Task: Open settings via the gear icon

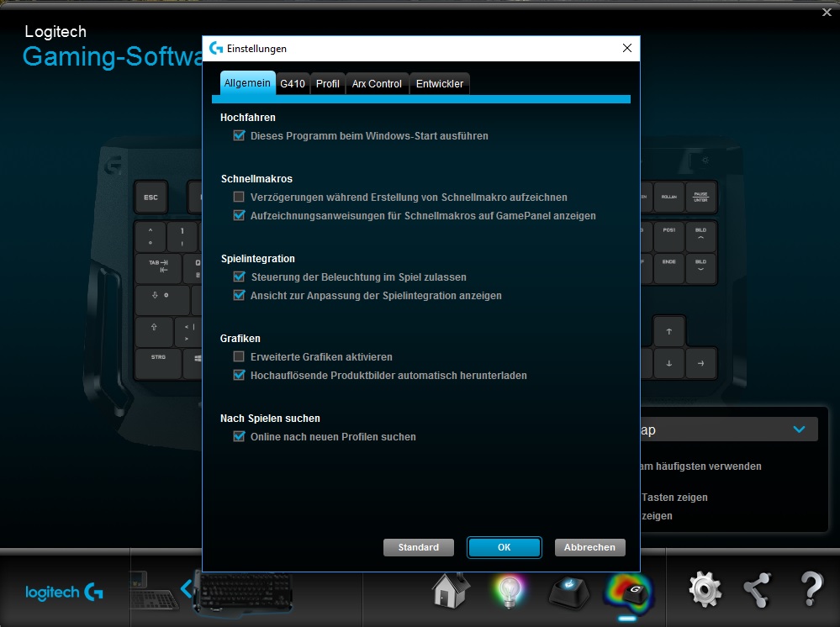Action: [x=705, y=589]
